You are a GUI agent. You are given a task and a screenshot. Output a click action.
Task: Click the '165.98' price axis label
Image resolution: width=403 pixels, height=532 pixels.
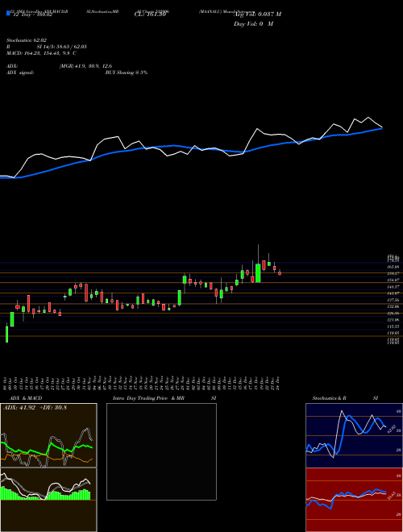pyautogui.click(x=393, y=267)
